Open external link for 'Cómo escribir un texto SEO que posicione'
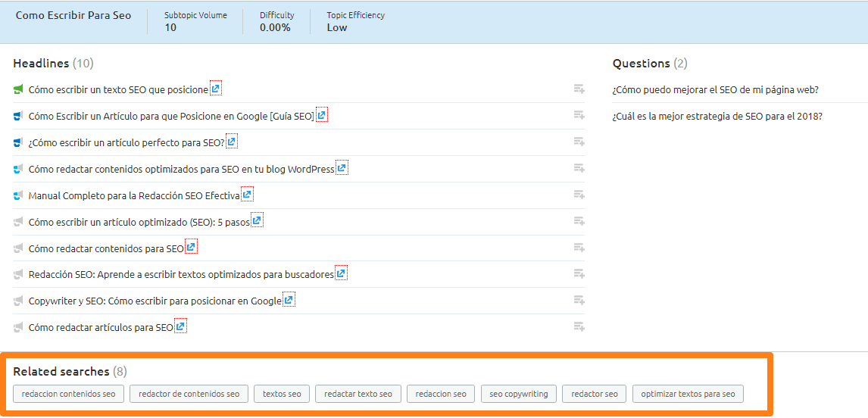 216,89
